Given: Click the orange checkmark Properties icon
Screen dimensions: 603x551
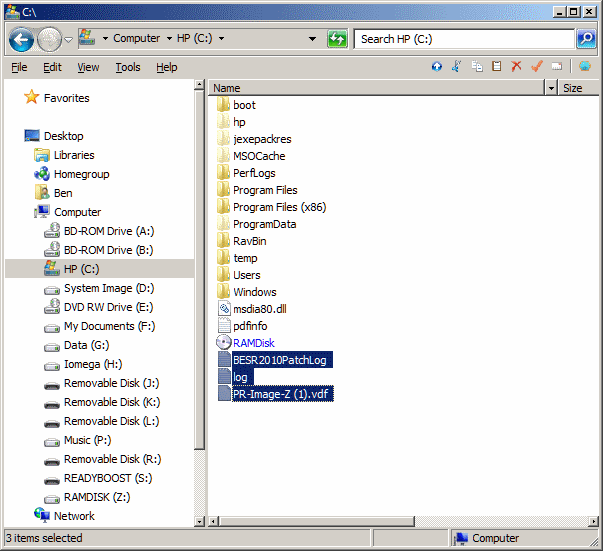Looking at the screenshot, I should pyautogui.click(x=537, y=67).
